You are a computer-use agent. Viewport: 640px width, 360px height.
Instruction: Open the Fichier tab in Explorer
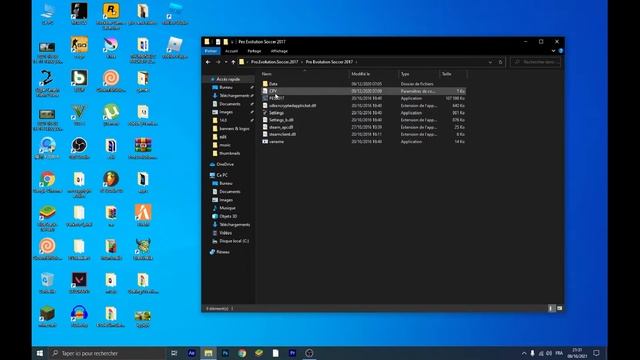pos(211,51)
